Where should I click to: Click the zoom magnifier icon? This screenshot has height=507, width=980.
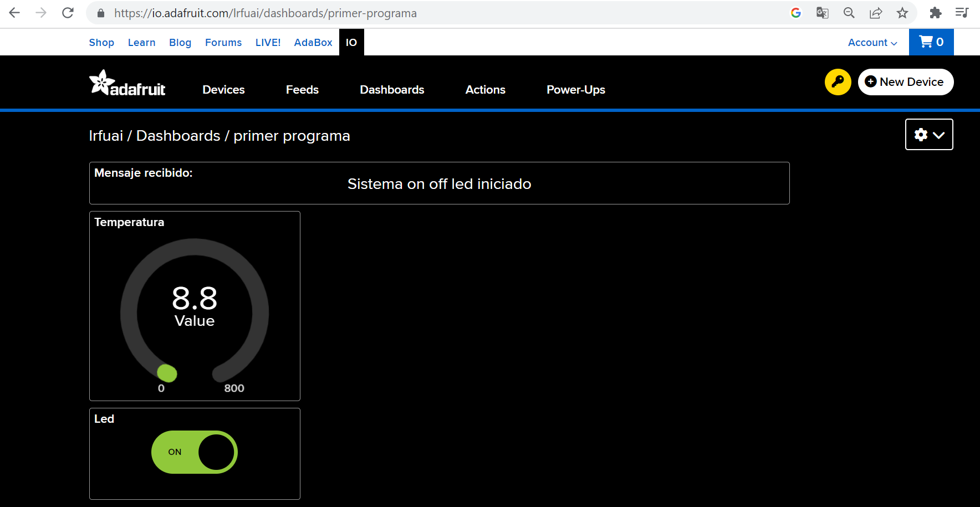849,13
